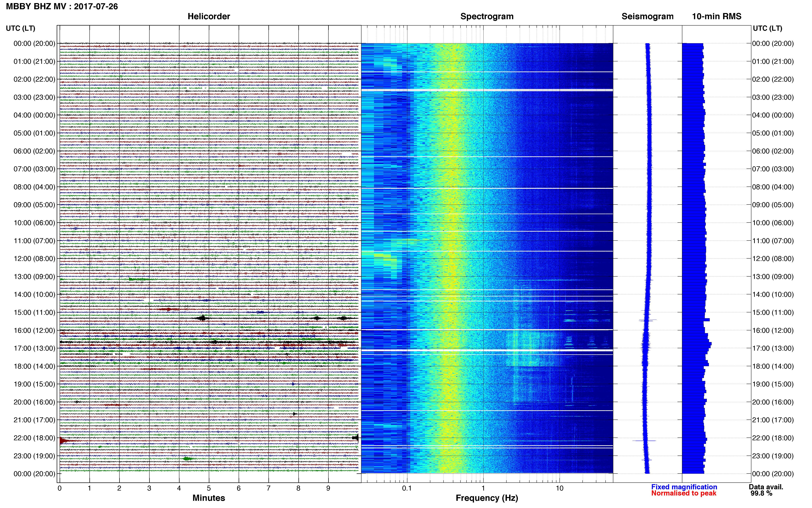The image size is (812, 508).
Task: Select the 'Helicorder' panel heading
Action: pyautogui.click(x=208, y=16)
